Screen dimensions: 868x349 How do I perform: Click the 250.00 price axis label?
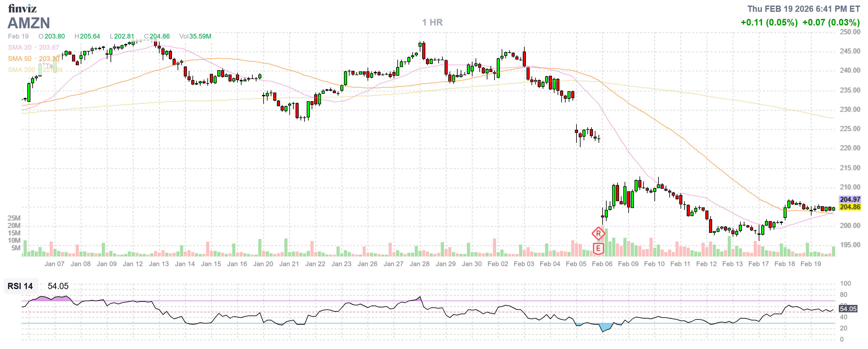pyautogui.click(x=849, y=32)
